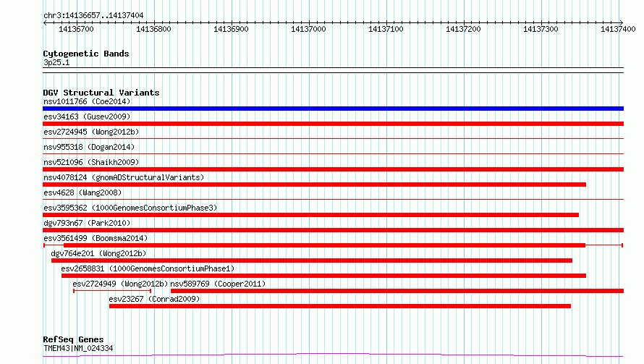Select the dgv764e201 (Wong2012b) label

point(98,253)
